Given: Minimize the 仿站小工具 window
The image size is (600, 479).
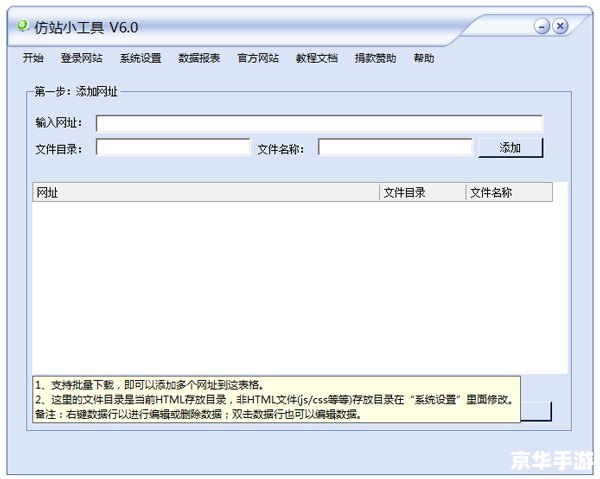Looking at the screenshot, I should tap(542, 26).
